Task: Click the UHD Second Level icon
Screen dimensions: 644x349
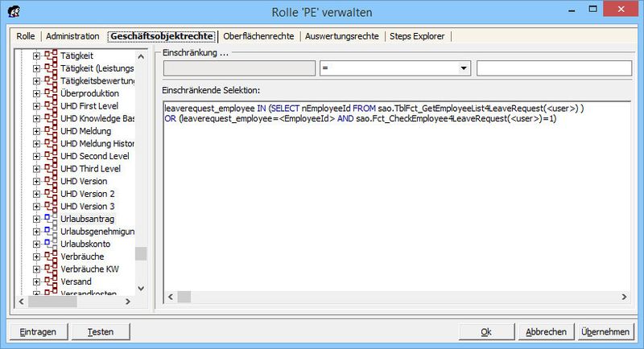Action: pyautogui.click(x=51, y=156)
